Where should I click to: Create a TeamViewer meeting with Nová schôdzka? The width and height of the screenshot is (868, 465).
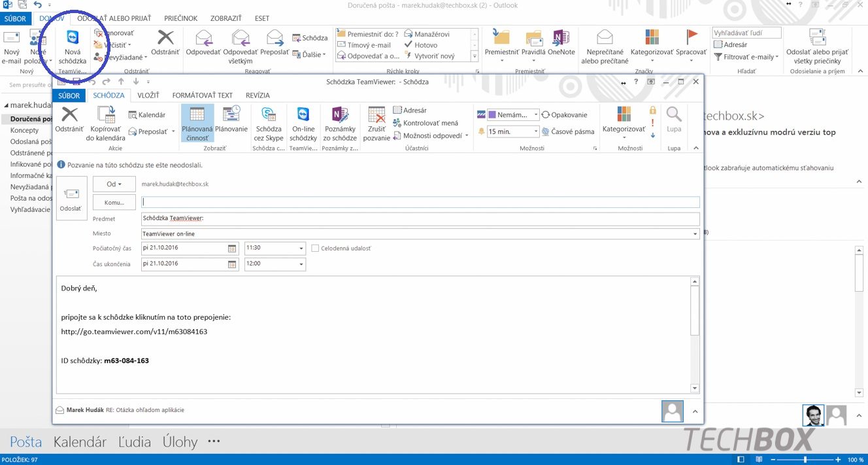tap(72, 47)
